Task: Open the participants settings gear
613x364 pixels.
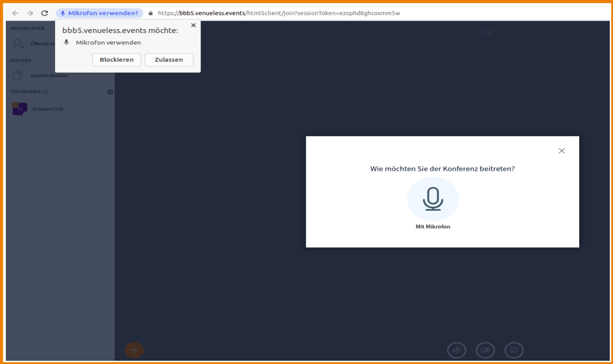Action: 110,91
